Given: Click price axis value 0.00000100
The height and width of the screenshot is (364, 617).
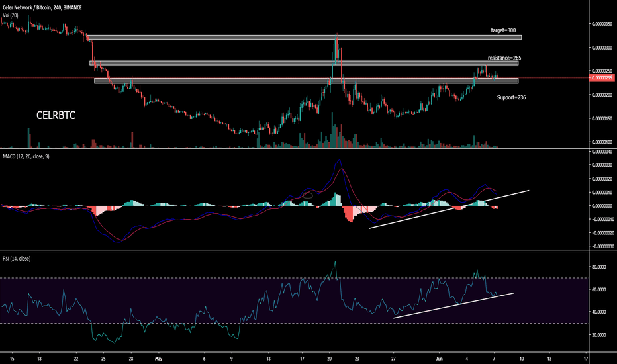Looking at the screenshot, I should click(602, 142).
